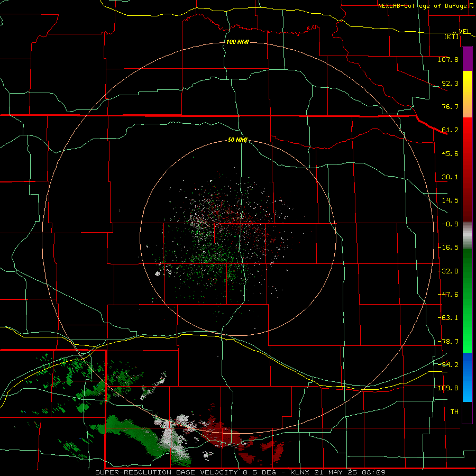This screenshot has width=476, height=476.
Task: Click the -63.1 scale value
Action: [x=448, y=318]
